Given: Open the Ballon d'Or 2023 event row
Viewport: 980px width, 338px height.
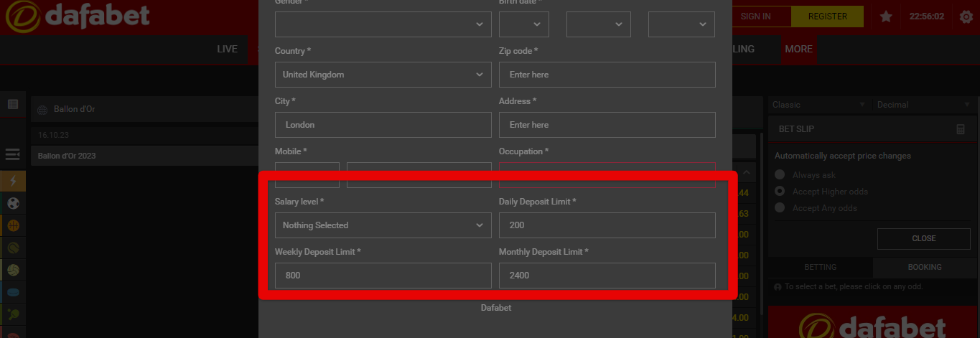Looking at the screenshot, I should tap(144, 156).
